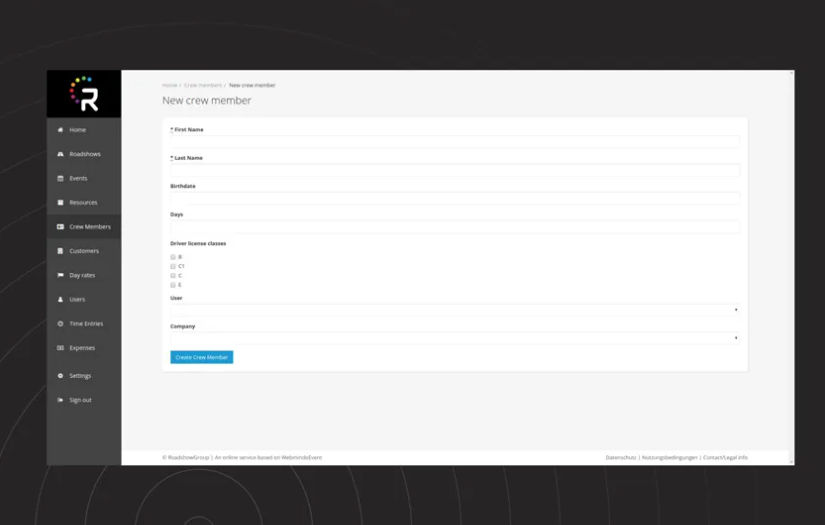Open Customers in the sidebar

84,251
